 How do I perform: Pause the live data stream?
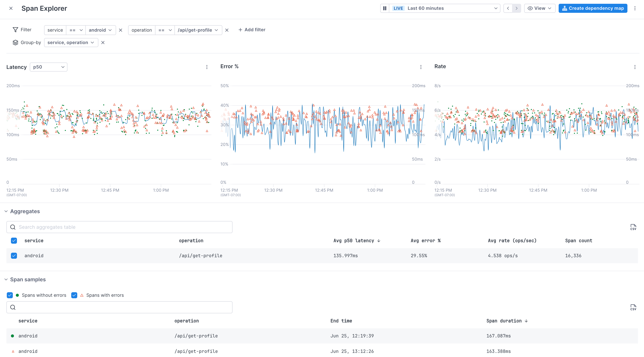point(385,8)
